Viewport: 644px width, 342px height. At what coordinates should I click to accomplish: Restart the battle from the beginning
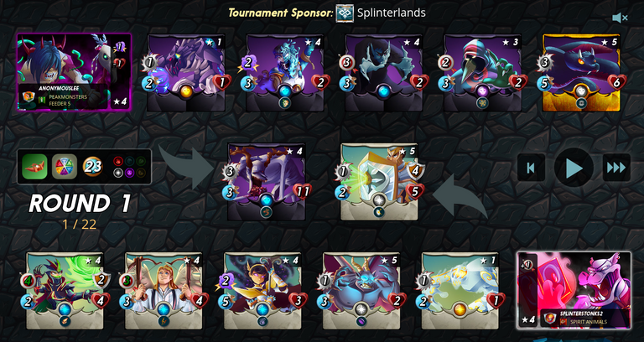531,168
